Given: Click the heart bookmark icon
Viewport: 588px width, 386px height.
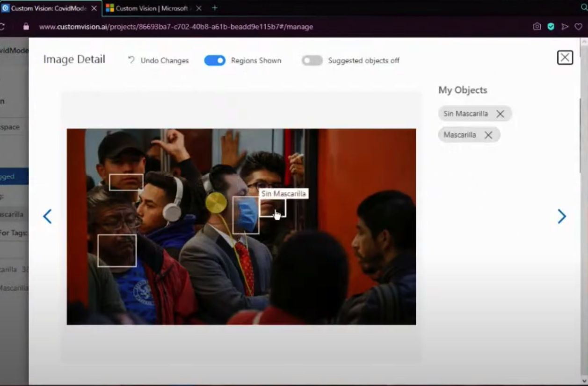Looking at the screenshot, I should 579,27.
